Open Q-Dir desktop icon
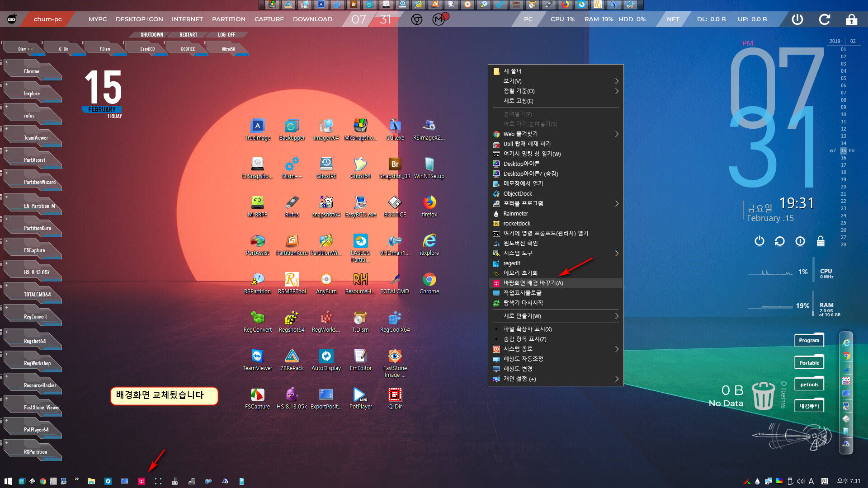The image size is (868, 488). (395, 399)
